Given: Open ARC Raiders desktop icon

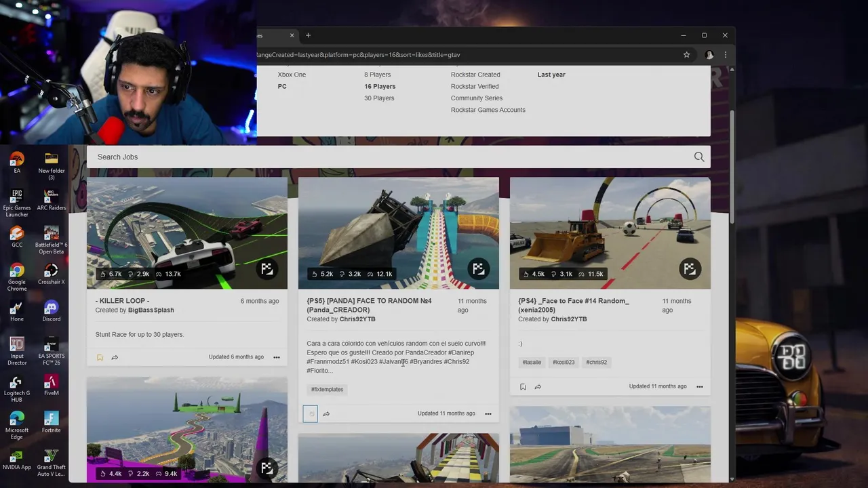Looking at the screenshot, I should (x=52, y=200).
